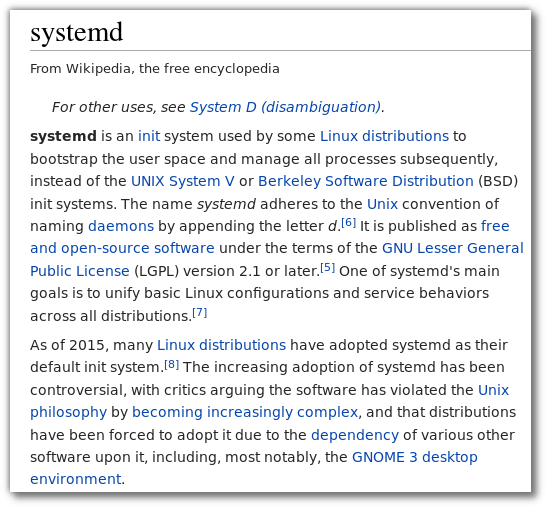
Task: Click the UNIX System V link
Action: tap(182, 181)
